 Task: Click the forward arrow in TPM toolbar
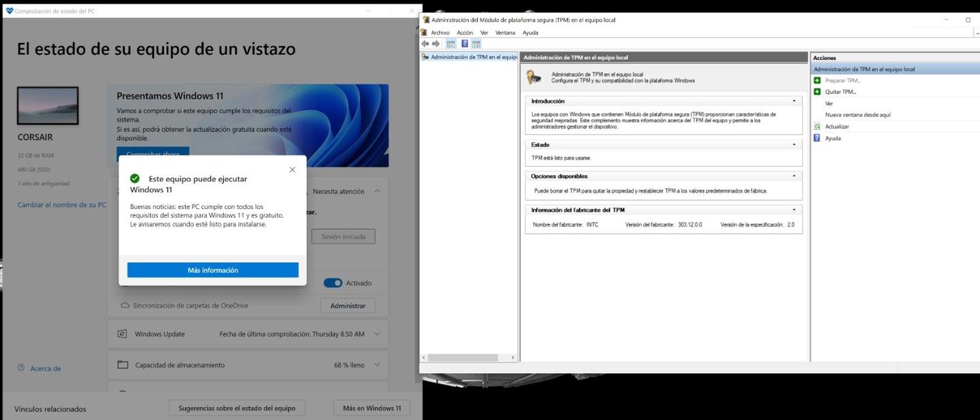(x=436, y=44)
